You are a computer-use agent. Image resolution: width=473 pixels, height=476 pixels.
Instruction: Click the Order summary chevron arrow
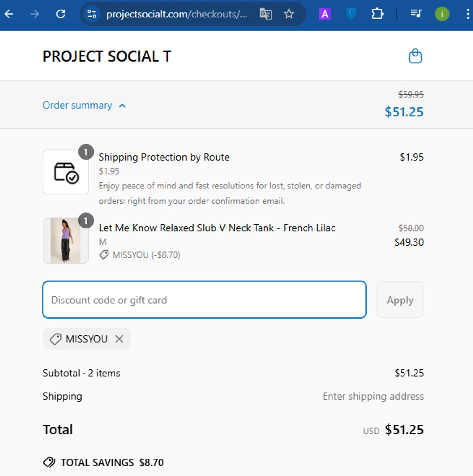122,106
